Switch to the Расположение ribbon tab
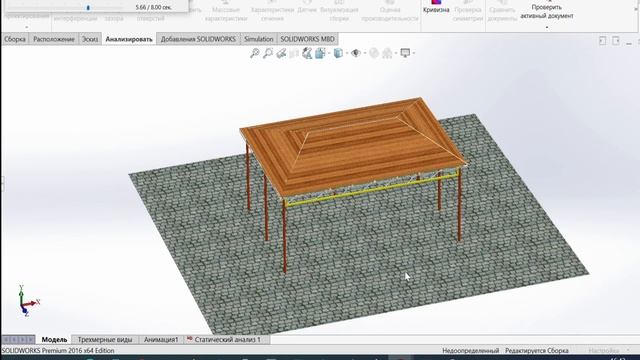This screenshot has height=360, width=640. tap(54, 39)
